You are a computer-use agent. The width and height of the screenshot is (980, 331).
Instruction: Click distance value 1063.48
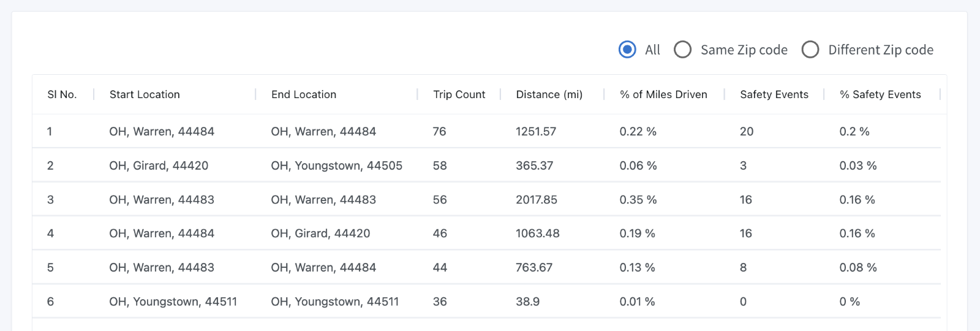click(538, 234)
